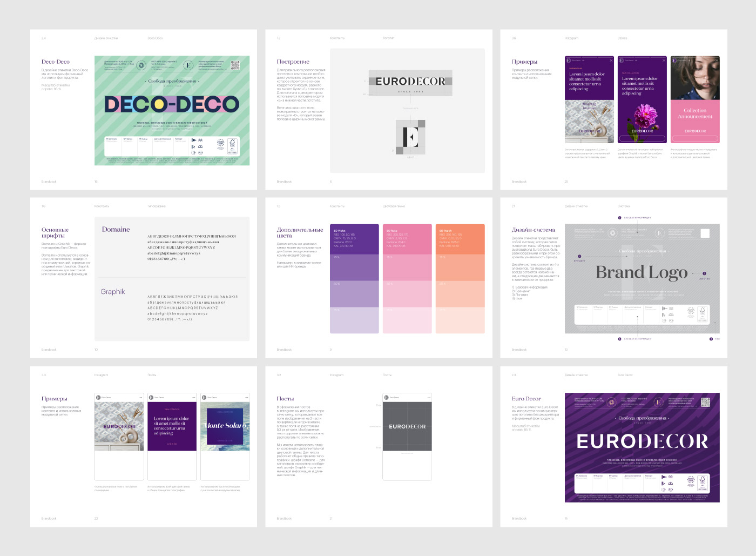
Task: Open the Monte Solaro post image
Action: click(x=225, y=426)
